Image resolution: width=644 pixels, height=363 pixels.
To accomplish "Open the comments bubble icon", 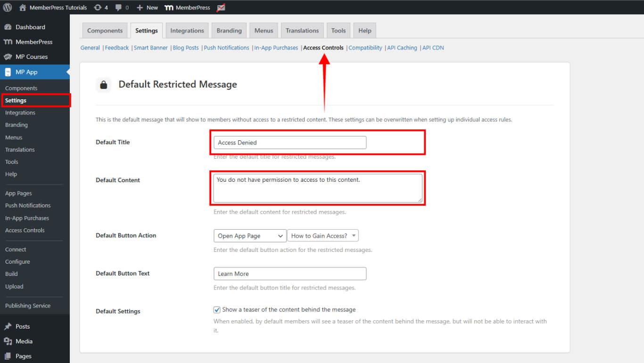I will (x=119, y=8).
